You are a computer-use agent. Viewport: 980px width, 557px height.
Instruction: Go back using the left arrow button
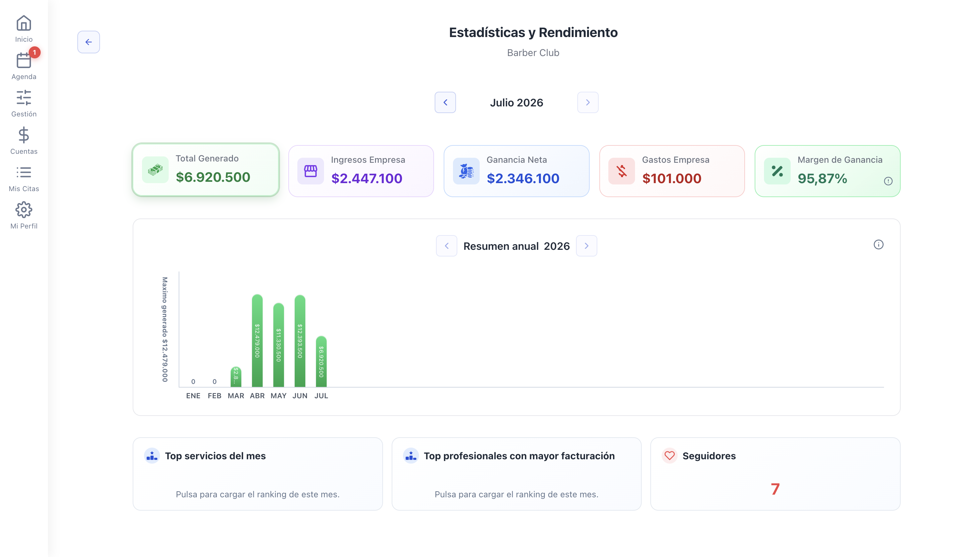(x=89, y=42)
